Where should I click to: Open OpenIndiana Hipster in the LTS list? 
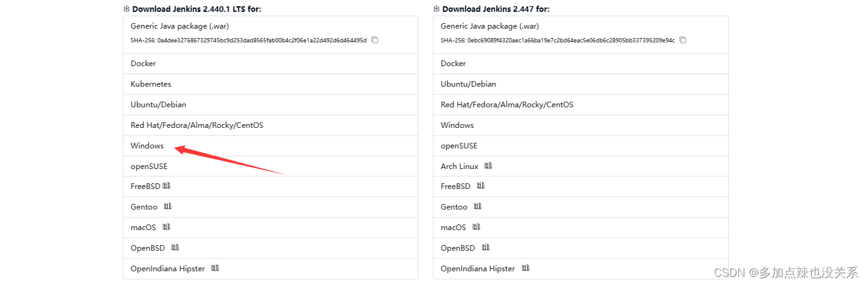click(168, 269)
